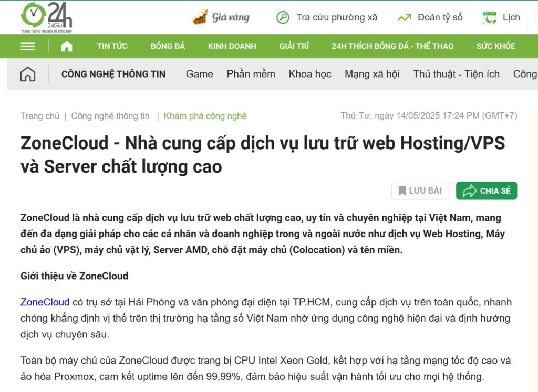Click the Tra cứu phường xã magnifier icon
Viewport: 538px width, 392px height.
[x=283, y=17]
